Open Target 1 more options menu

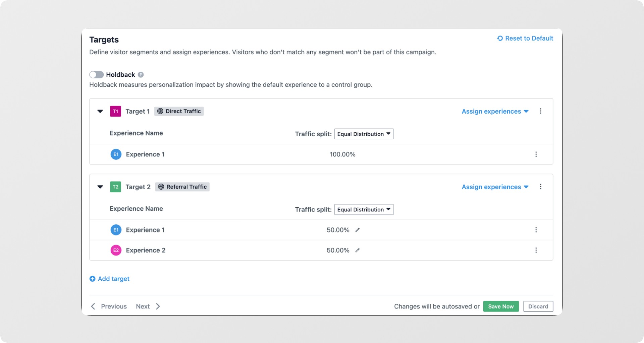point(540,111)
